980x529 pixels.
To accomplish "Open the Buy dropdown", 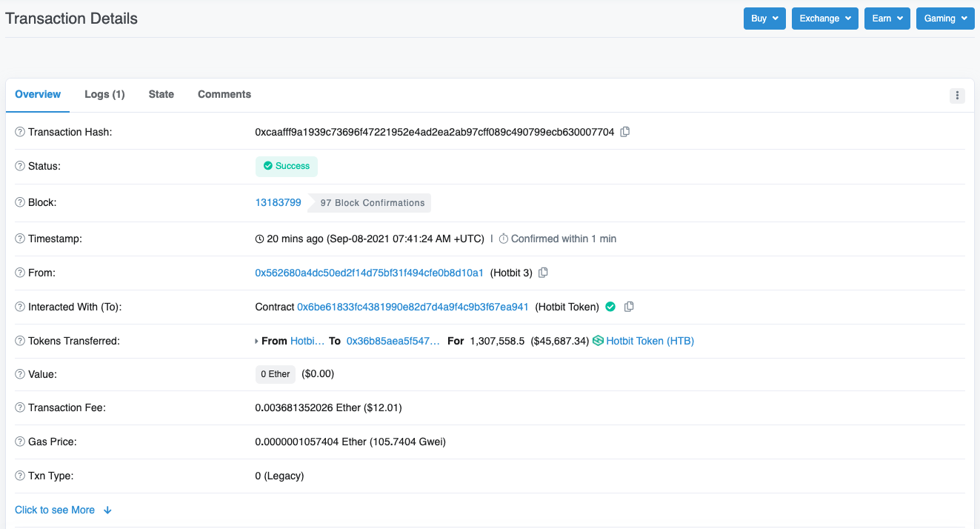I will tap(764, 19).
